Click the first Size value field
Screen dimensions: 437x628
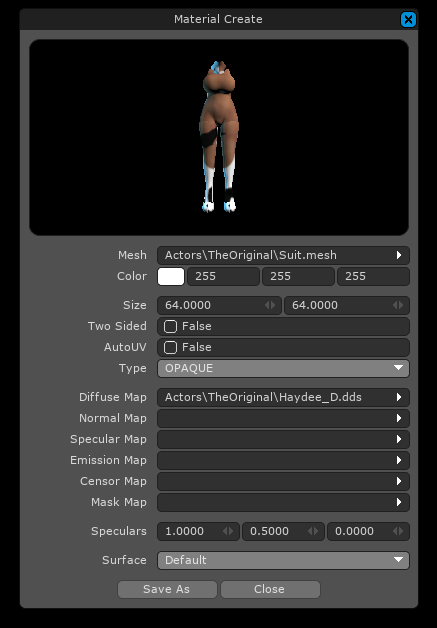pyautogui.click(x=219, y=305)
